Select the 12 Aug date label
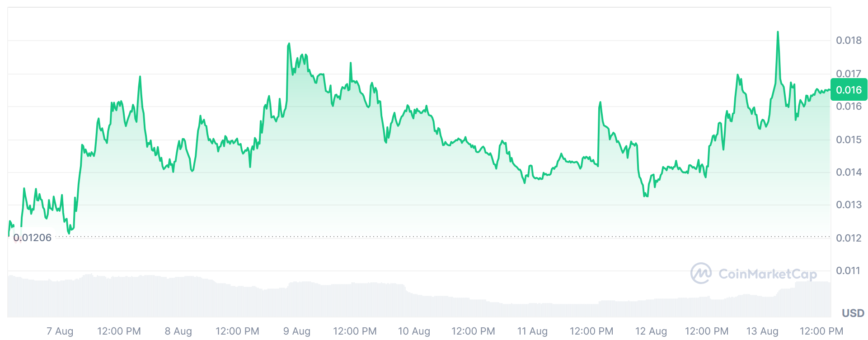Screen dimensions: 868x340 [651, 331]
